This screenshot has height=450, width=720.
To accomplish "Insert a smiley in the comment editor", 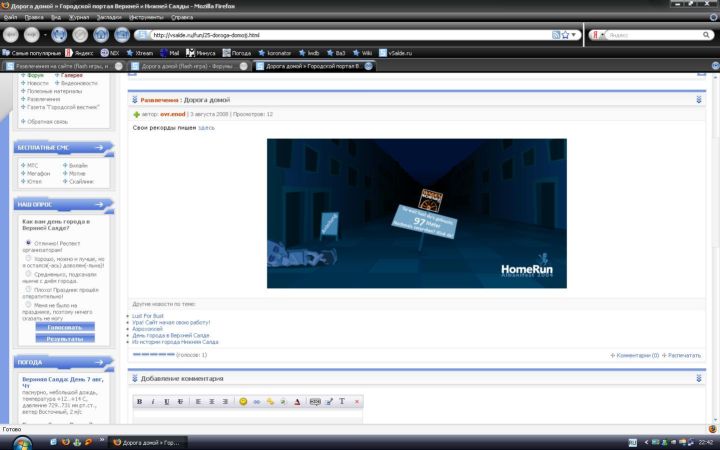I will click(x=242, y=401).
